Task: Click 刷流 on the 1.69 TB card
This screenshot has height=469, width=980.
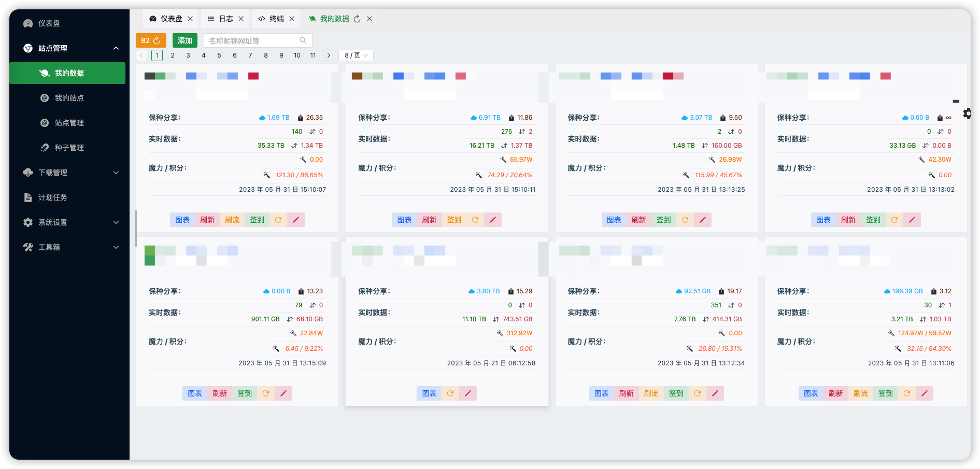Action: pos(232,220)
